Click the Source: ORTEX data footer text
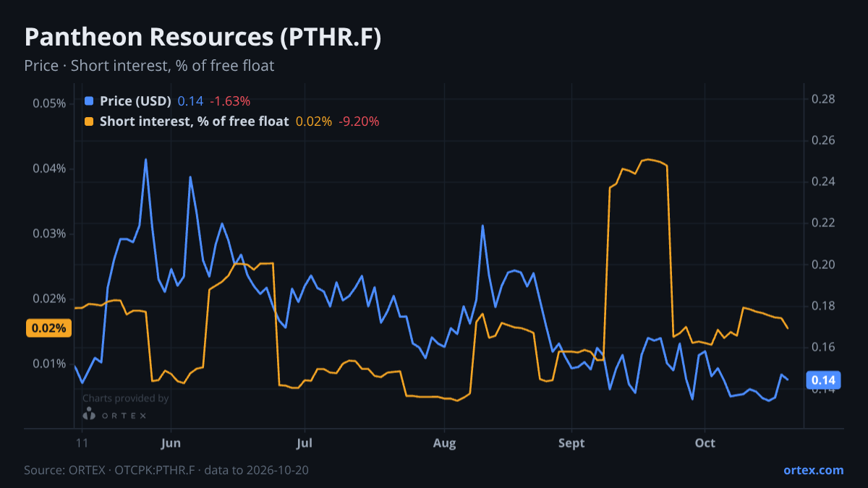 coord(166,470)
